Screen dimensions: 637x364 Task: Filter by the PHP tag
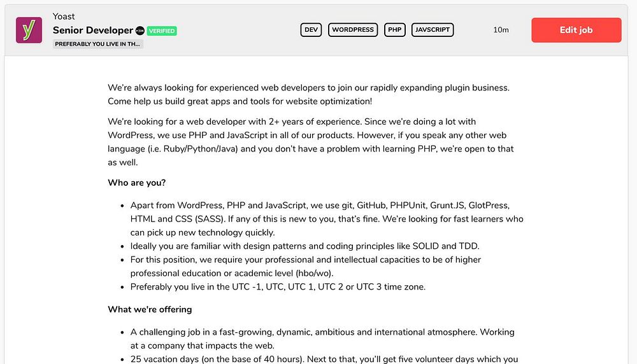tap(395, 30)
